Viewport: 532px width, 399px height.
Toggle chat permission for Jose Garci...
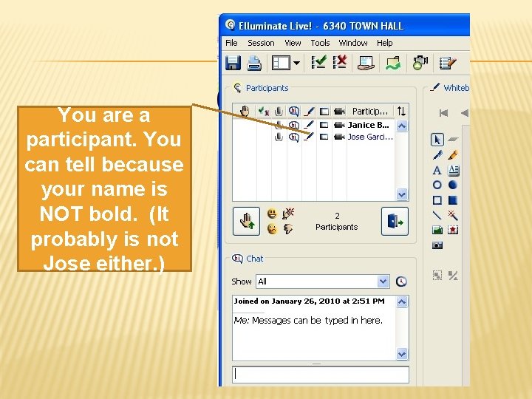[294, 137]
